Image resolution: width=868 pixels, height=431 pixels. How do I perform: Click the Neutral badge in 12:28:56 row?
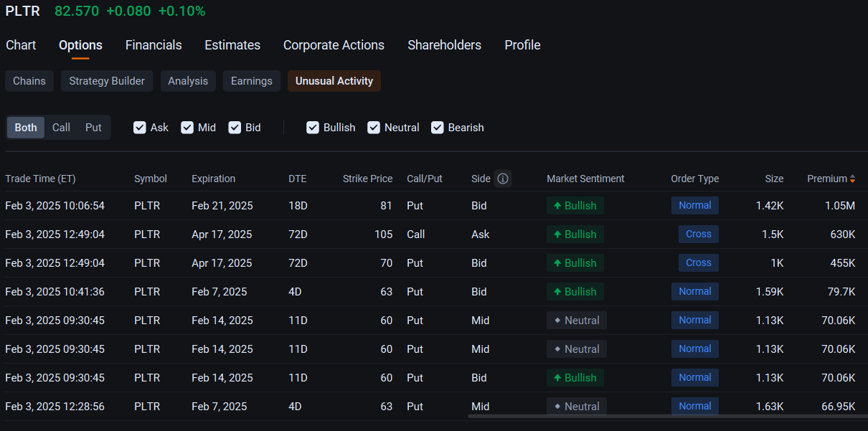pos(577,407)
